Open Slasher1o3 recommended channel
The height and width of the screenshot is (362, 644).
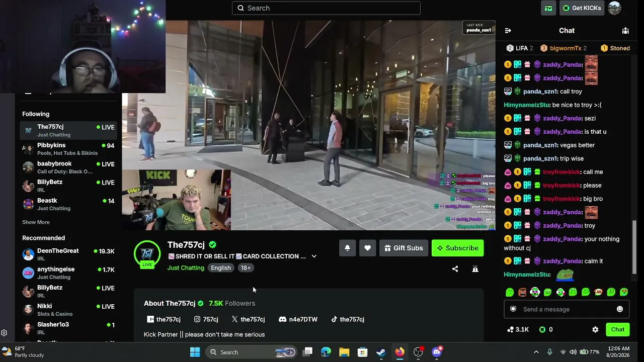(68, 328)
